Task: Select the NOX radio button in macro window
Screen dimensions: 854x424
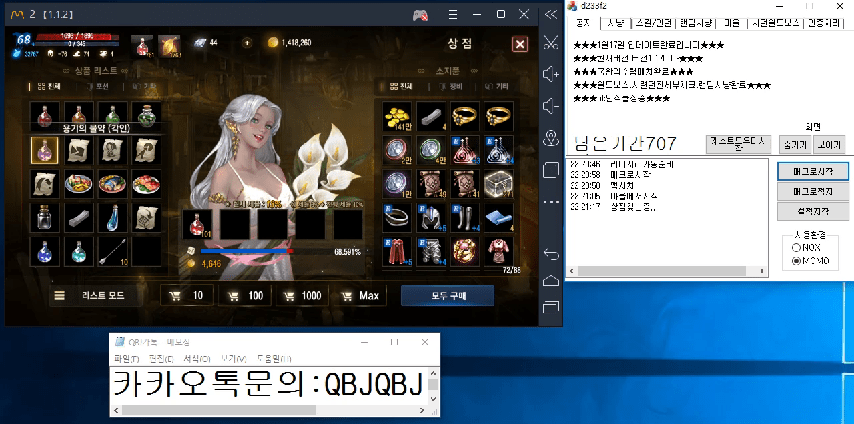Action: coord(797,248)
